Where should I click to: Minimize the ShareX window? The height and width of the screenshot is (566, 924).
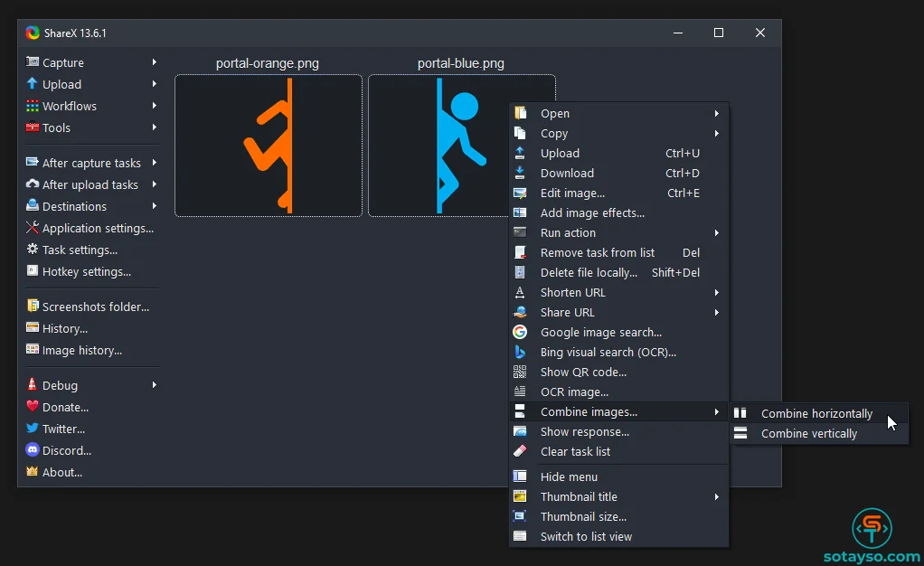[678, 33]
